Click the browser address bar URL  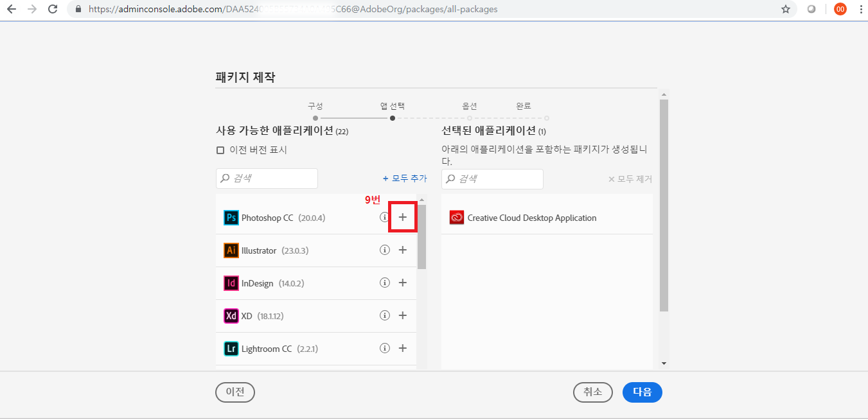tap(293, 10)
